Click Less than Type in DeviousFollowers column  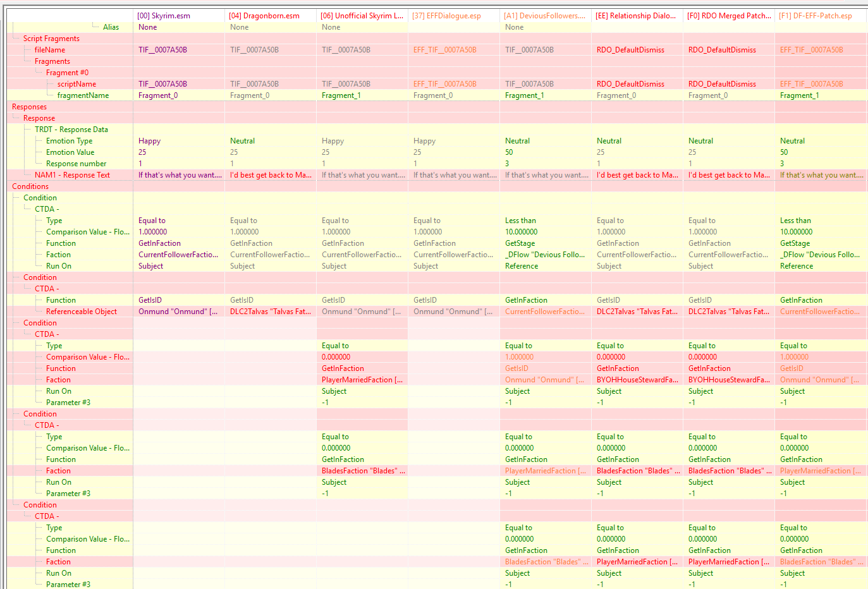(520, 221)
